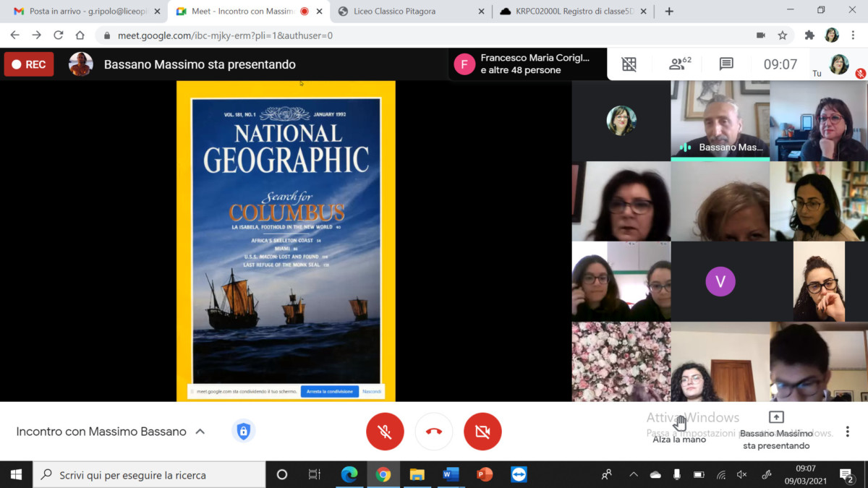Click the Windows search box

tap(149, 475)
